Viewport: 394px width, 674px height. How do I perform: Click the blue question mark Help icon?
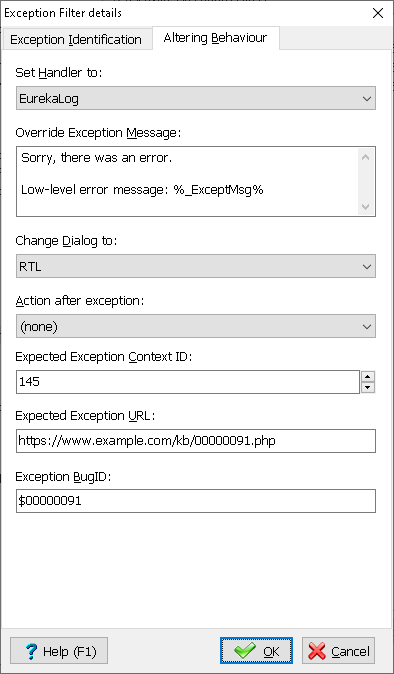point(31,651)
